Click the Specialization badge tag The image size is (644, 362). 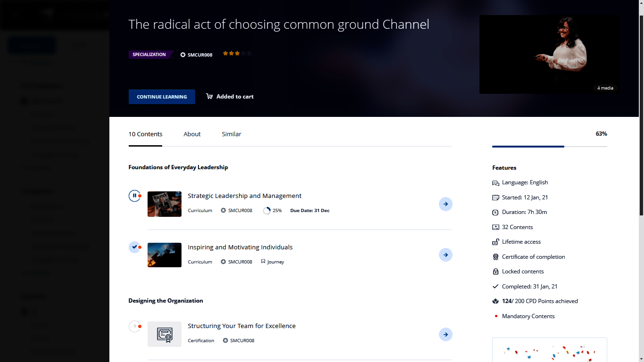[x=149, y=55]
